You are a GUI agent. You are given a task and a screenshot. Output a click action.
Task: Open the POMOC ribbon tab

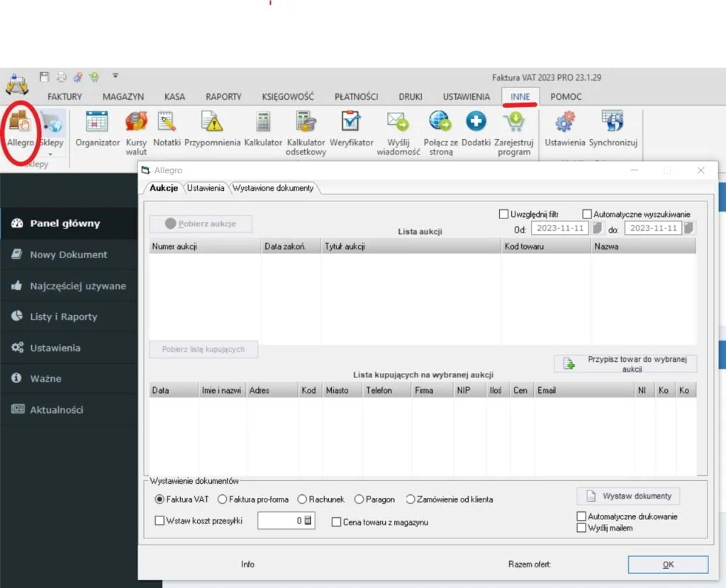tap(566, 96)
